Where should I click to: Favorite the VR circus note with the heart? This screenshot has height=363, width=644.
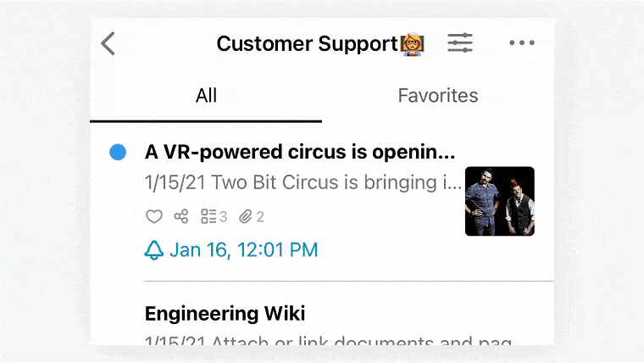[154, 216]
